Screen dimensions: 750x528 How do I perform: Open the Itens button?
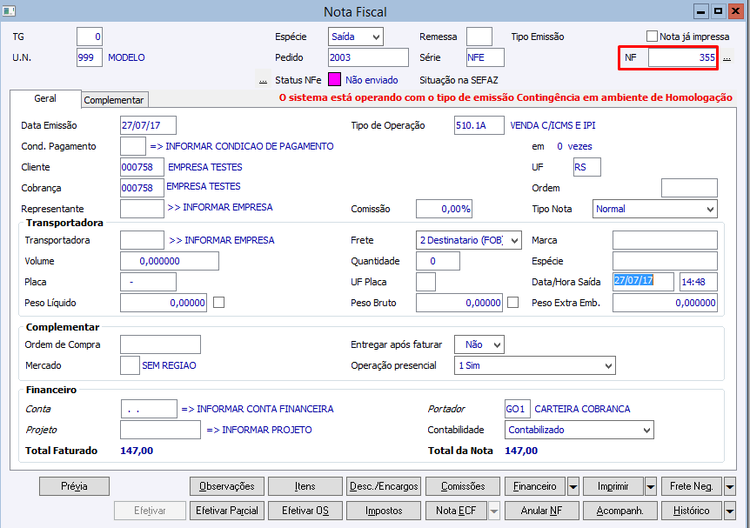coord(305,486)
